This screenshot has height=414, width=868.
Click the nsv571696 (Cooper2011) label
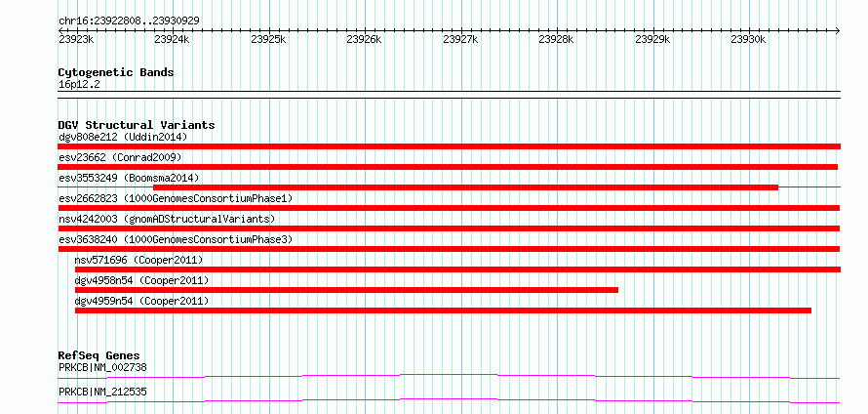(138, 260)
